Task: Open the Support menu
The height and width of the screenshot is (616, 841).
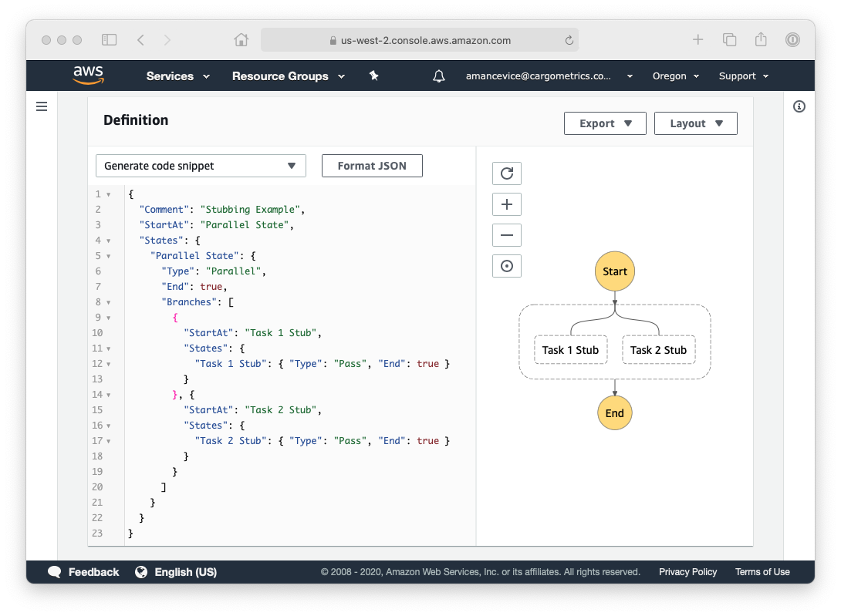Action: pos(744,76)
